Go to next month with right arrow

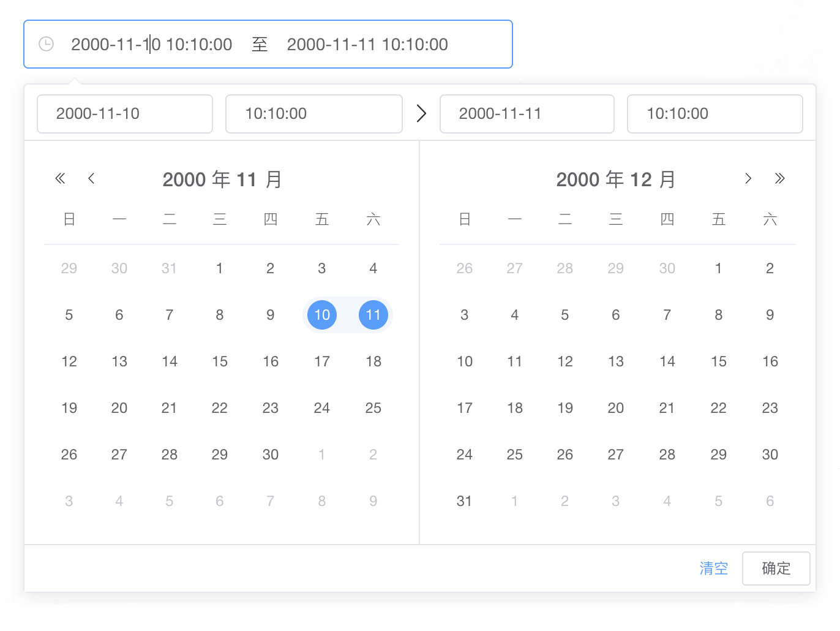748,178
